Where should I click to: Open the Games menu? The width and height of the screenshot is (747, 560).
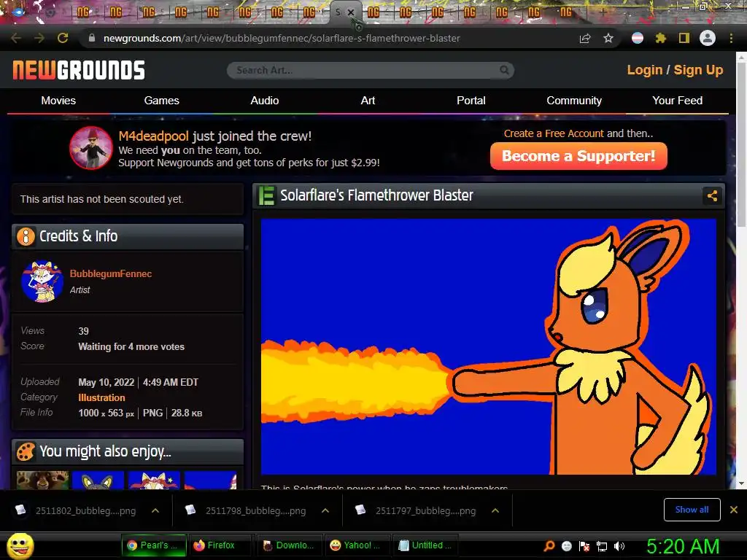[161, 101]
